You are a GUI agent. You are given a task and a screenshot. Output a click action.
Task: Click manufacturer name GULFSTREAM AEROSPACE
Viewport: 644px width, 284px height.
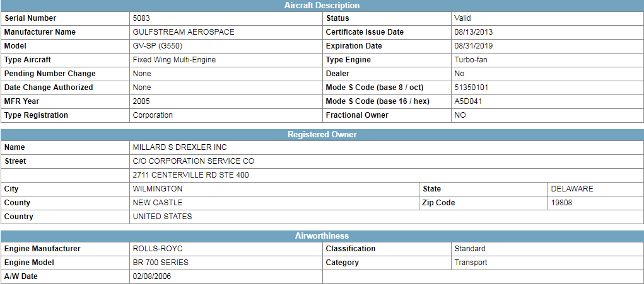coord(184,32)
